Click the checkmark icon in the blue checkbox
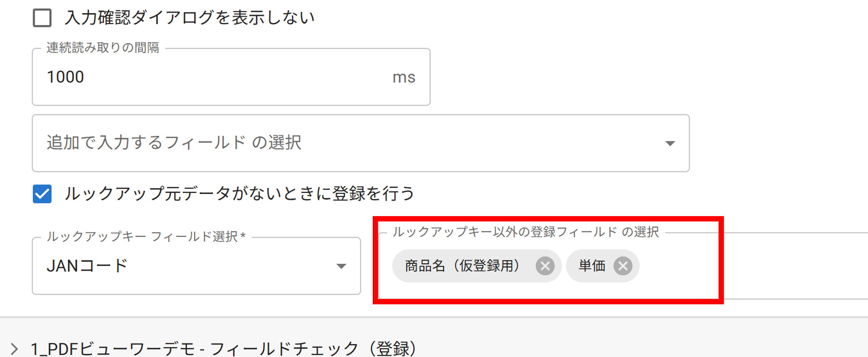This screenshot has width=868, height=357. click(x=42, y=194)
